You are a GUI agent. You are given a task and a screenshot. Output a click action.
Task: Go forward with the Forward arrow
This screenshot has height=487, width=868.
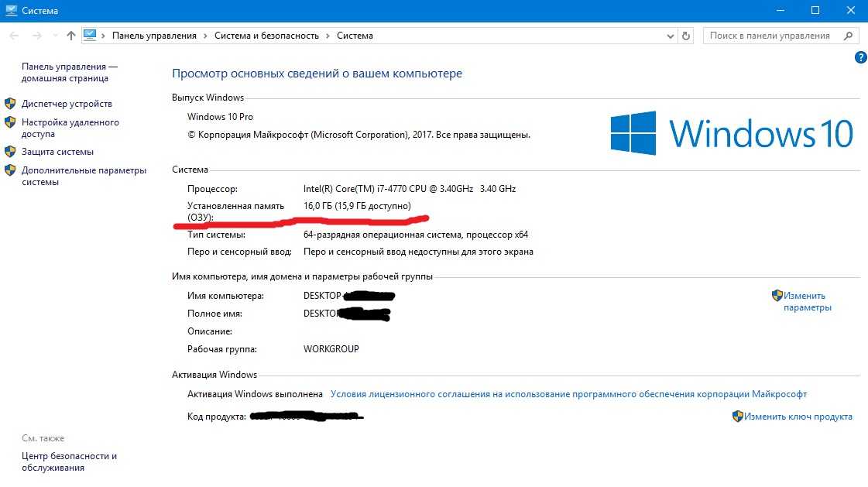(36, 36)
